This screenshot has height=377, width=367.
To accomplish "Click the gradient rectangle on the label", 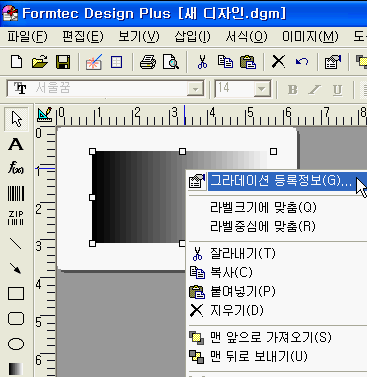I will 138,197.
